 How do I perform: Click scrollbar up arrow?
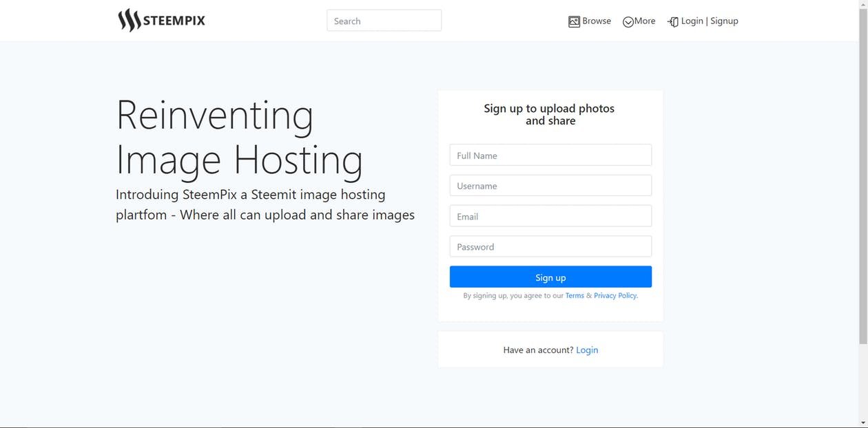[x=863, y=4]
